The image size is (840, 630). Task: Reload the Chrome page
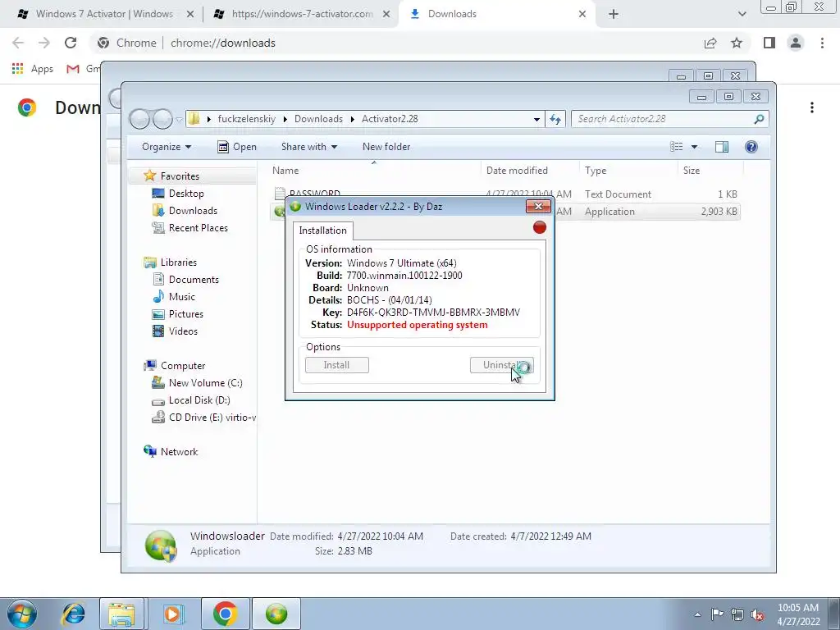tap(71, 43)
